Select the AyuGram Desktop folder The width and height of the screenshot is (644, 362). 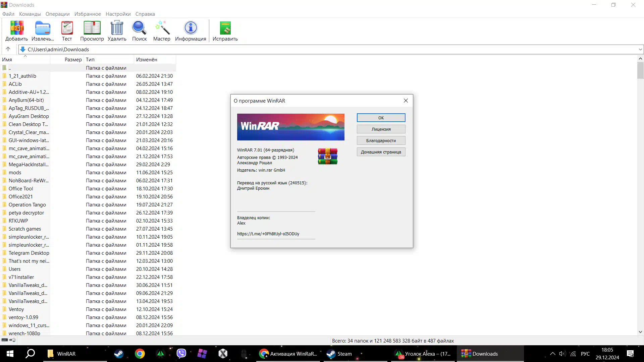pyautogui.click(x=88, y=116)
